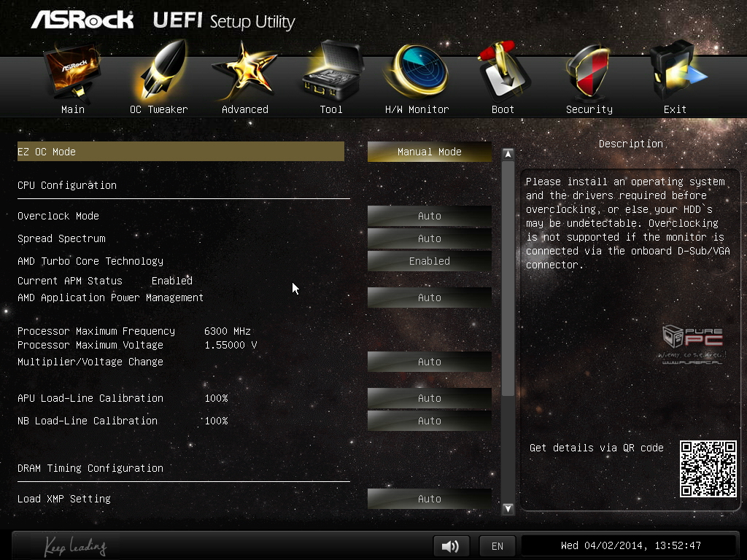Open the Security shield icon
The image size is (747, 560).
click(589, 71)
